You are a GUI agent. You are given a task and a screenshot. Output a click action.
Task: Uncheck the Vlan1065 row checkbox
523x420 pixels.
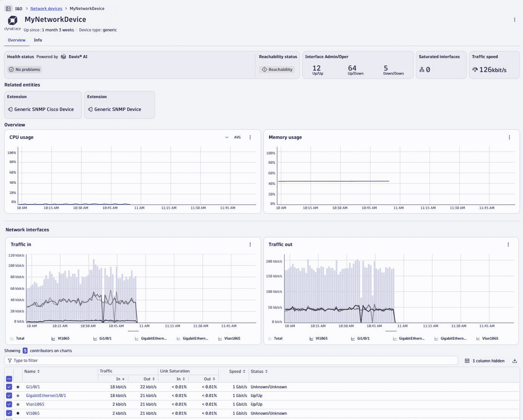(9, 404)
